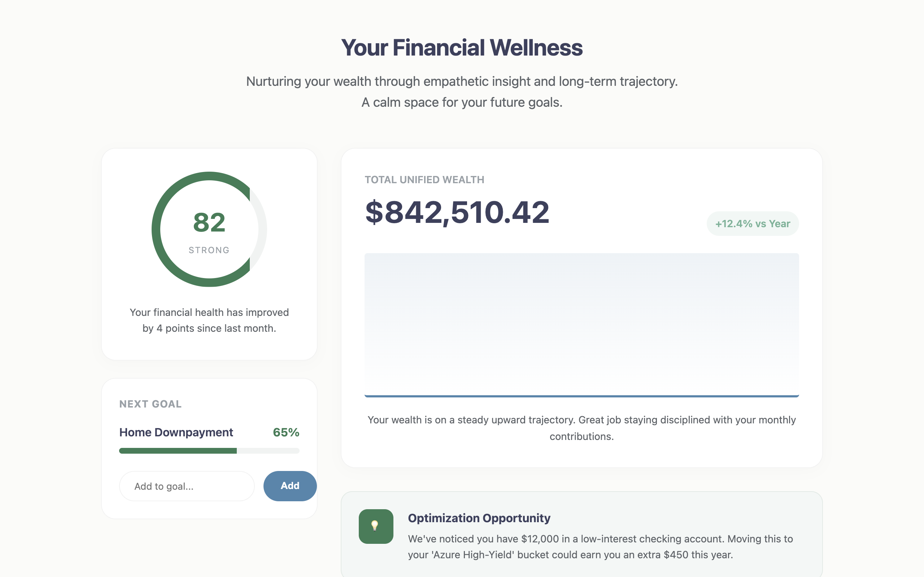
Task: Select the STRONG rating label
Action: (209, 250)
